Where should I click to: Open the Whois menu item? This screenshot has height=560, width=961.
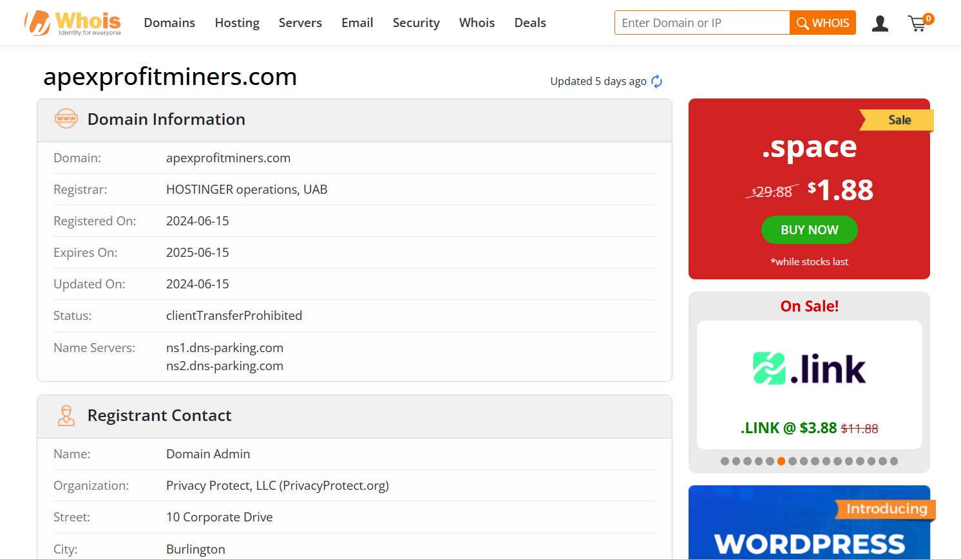(477, 23)
